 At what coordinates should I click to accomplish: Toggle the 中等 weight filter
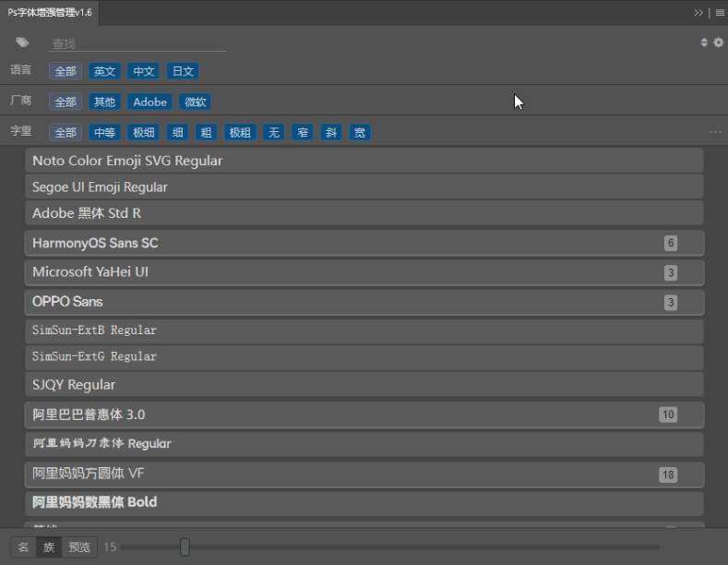[x=105, y=132]
